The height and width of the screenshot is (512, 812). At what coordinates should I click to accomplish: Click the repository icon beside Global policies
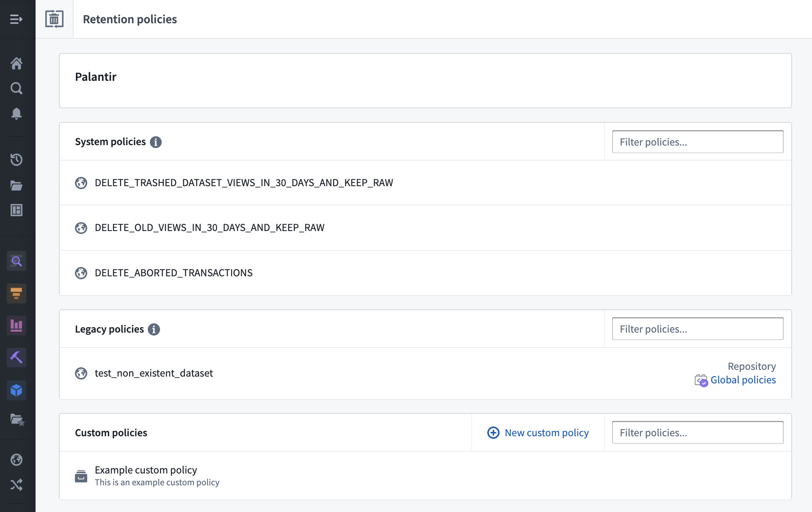pos(701,380)
